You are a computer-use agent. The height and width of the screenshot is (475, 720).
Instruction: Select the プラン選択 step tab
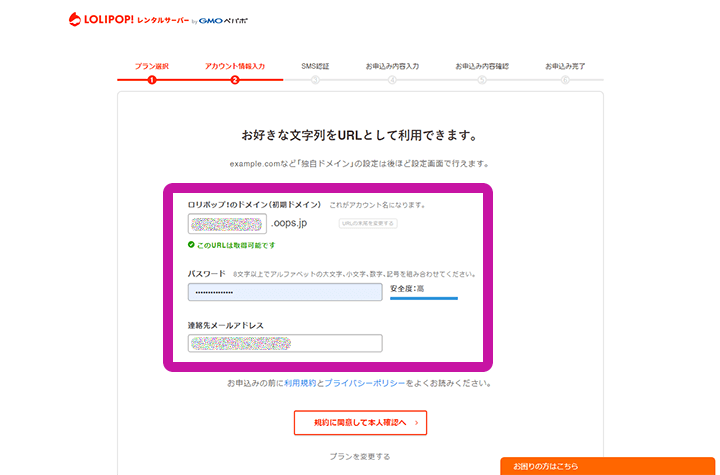[x=152, y=66]
